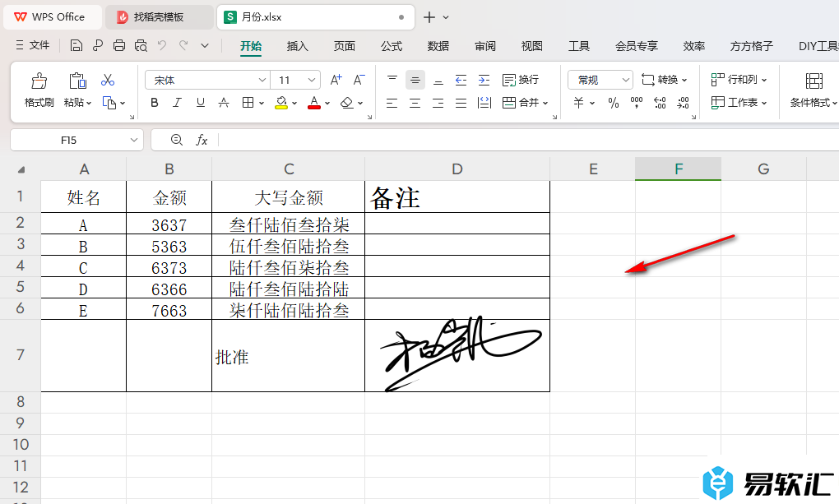Open number format dropdown 常规
Viewport: 839px width, 504px height.
(x=626, y=81)
